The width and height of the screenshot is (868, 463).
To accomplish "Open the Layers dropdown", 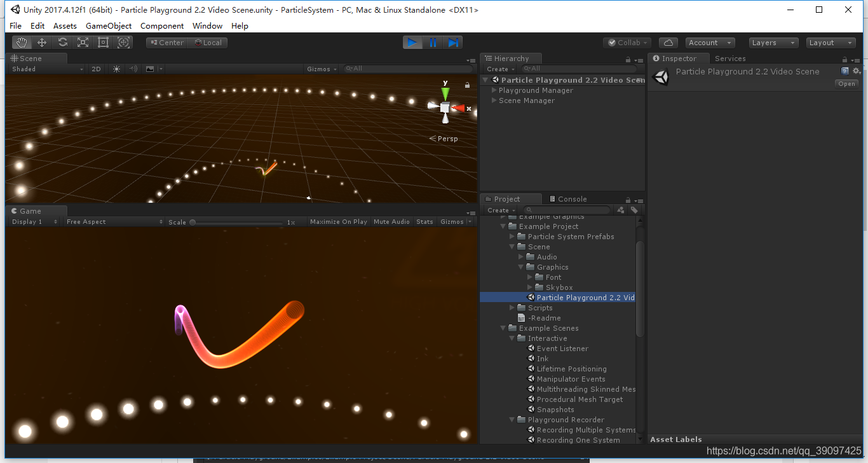I will coord(773,43).
